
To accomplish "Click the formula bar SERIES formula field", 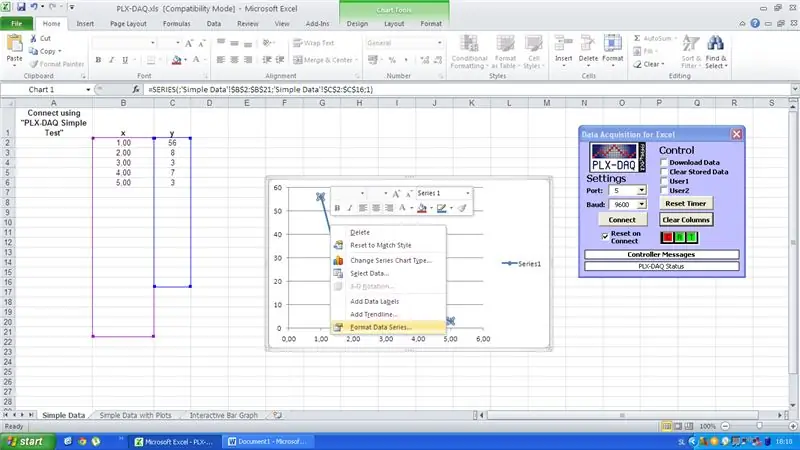I will [x=467, y=89].
